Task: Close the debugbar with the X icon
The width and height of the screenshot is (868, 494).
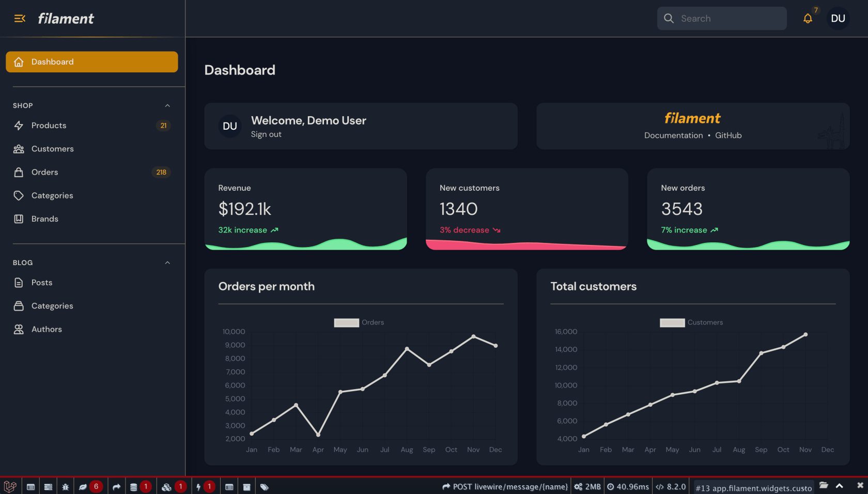Action: click(860, 485)
